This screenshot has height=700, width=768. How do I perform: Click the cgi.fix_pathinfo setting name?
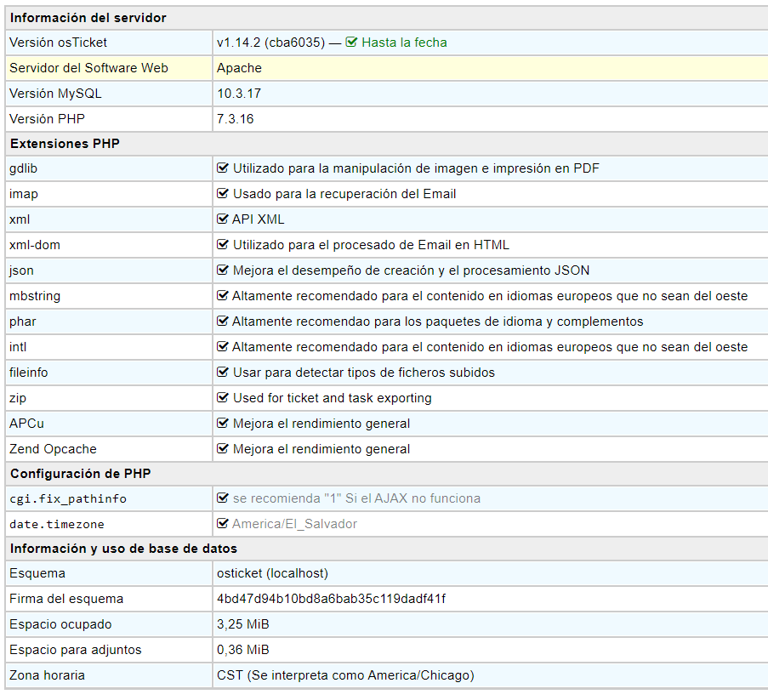coord(68,498)
